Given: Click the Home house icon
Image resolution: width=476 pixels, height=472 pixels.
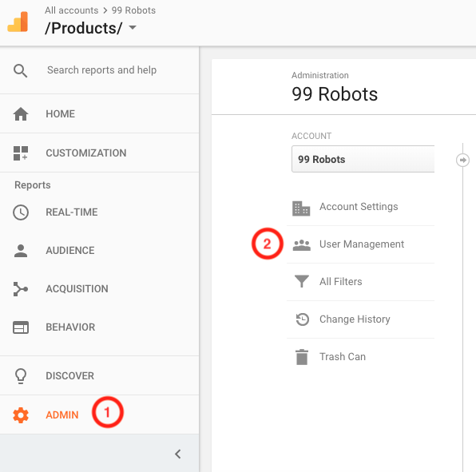Looking at the screenshot, I should [21, 114].
